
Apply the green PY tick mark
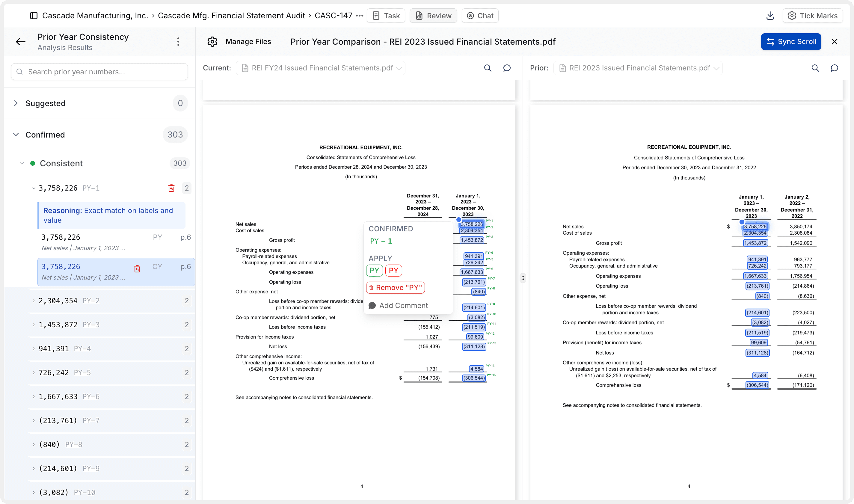pos(375,270)
